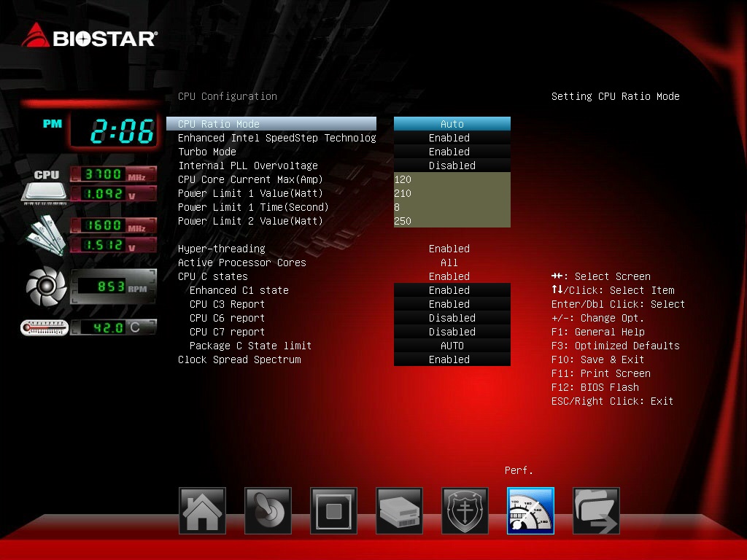This screenshot has width=747, height=560.
Task: Select the CPU C states label
Action: coord(213,276)
